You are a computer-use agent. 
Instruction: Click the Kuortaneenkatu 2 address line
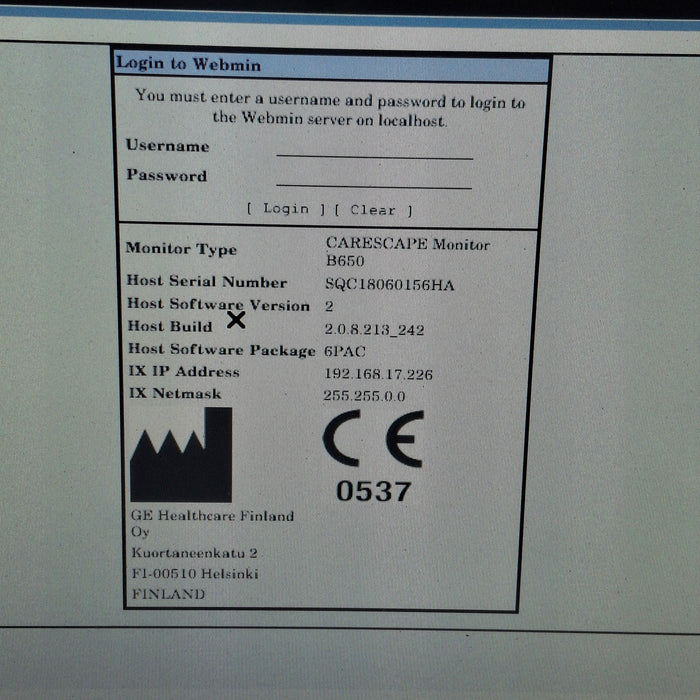pyautogui.click(x=195, y=553)
